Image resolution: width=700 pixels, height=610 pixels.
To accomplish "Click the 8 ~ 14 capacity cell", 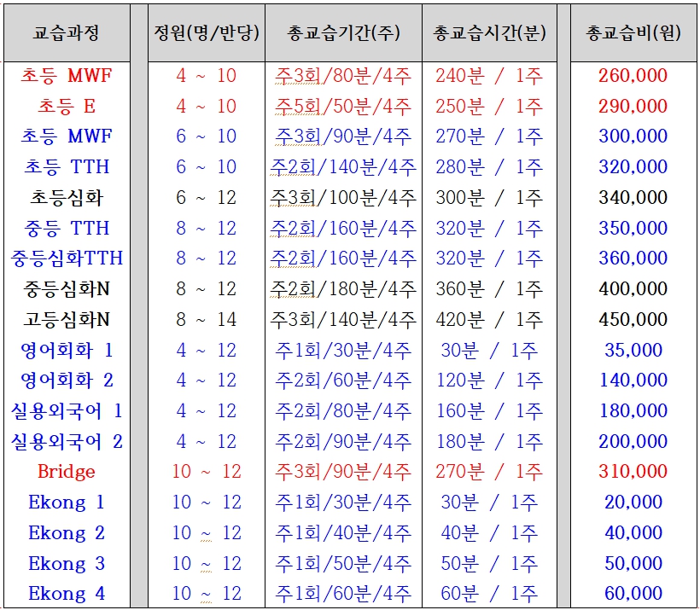I will tap(206, 320).
